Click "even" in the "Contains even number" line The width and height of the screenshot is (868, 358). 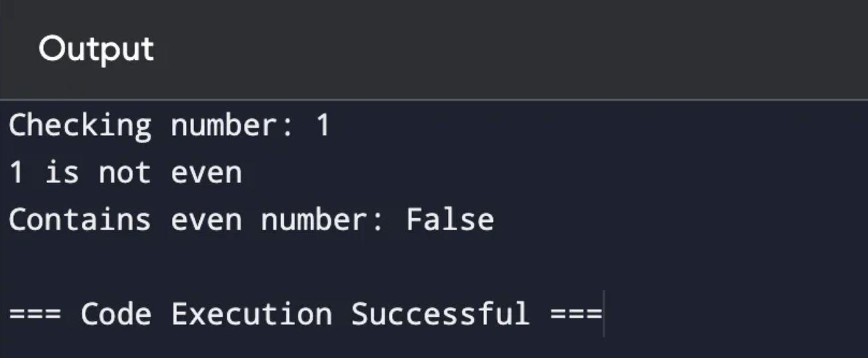(206, 220)
